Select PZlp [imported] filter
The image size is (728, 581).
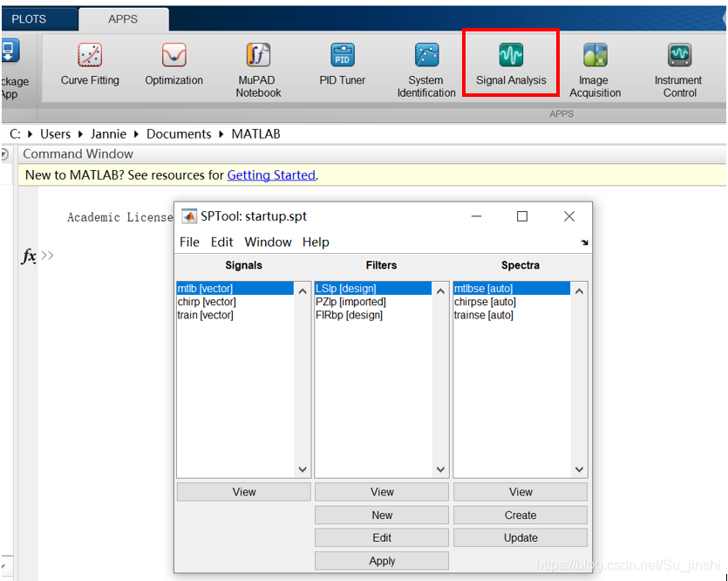[373, 302]
